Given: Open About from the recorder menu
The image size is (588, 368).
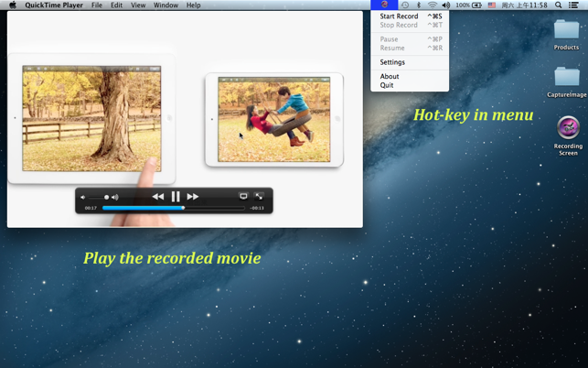Looking at the screenshot, I should pyautogui.click(x=410, y=76).
